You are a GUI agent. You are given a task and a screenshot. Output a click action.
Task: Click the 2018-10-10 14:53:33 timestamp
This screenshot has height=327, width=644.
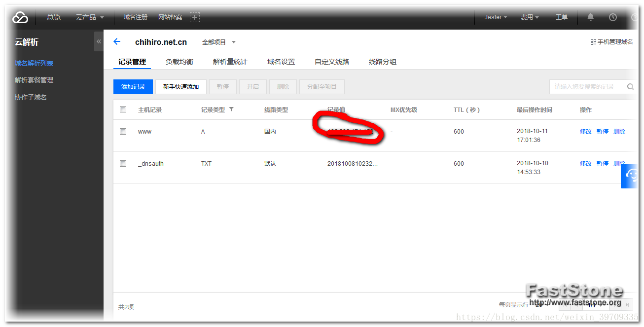pos(532,168)
